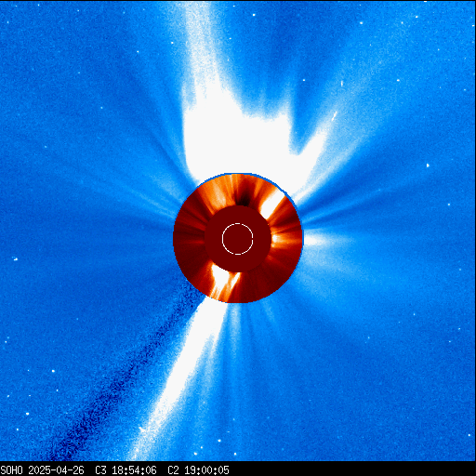Screen dimensions: 476x476
Task: Select the bright lower streamer inside the red C2 ring
Action: 224,282
